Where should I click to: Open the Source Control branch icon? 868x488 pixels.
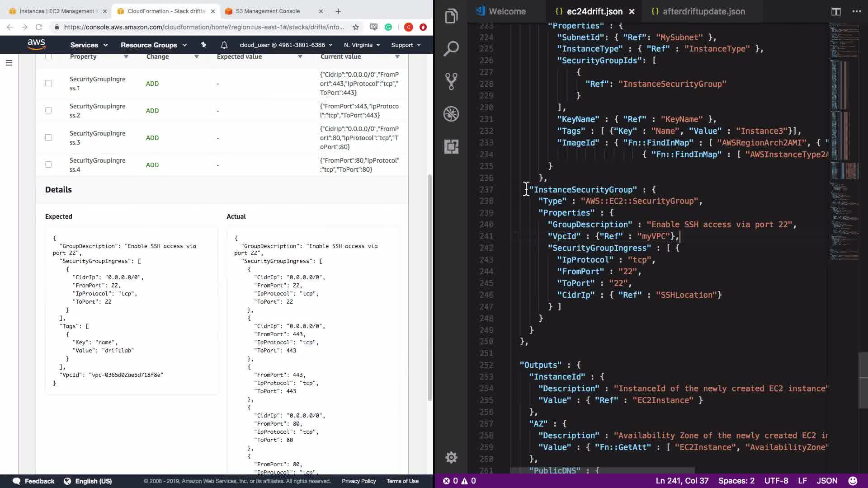(451, 81)
